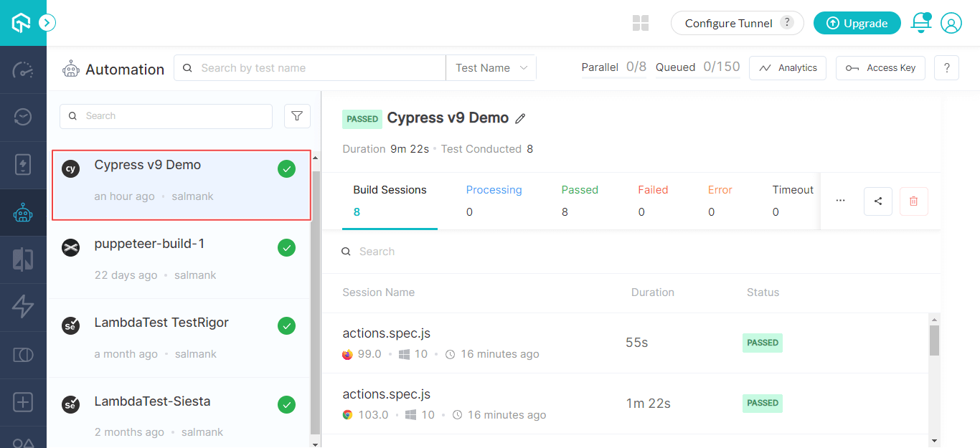The height and width of the screenshot is (448, 980).
Task: Click the green check on LambdaTest TestRigor
Action: [x=286, y=326]
